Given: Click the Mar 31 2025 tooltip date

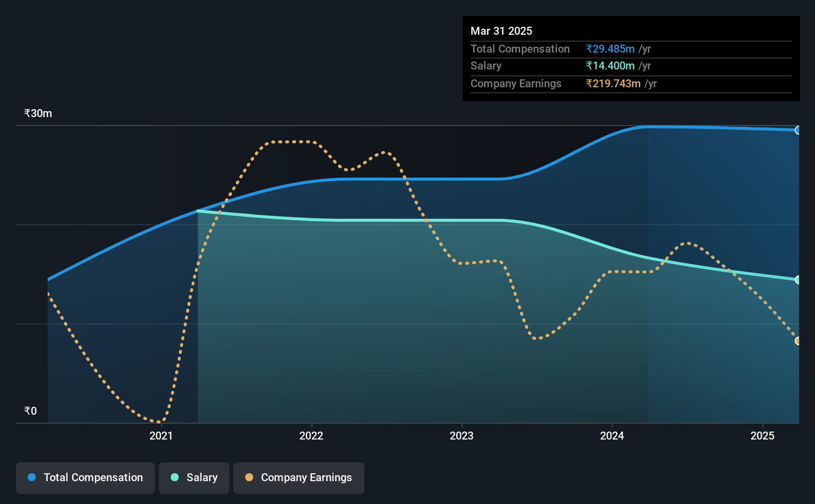Looking at the screenshot, I should point(501,31).
